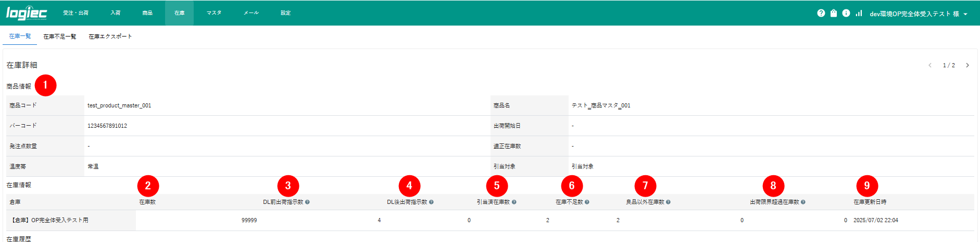Switch to 在庫エクスポート tab

coord(110,37)
